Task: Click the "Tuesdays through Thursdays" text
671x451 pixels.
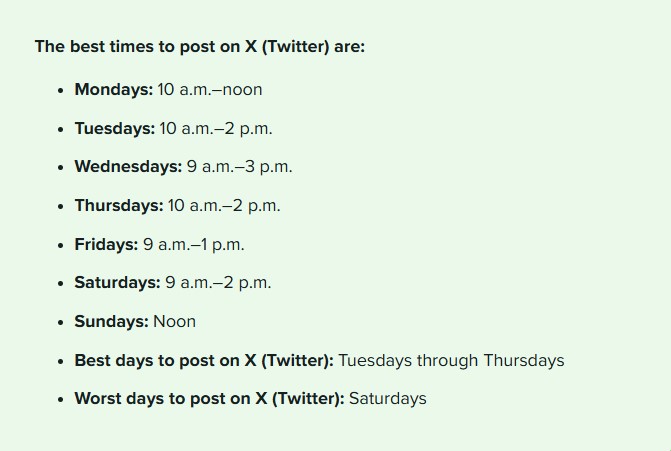Action: coord(452,360)
